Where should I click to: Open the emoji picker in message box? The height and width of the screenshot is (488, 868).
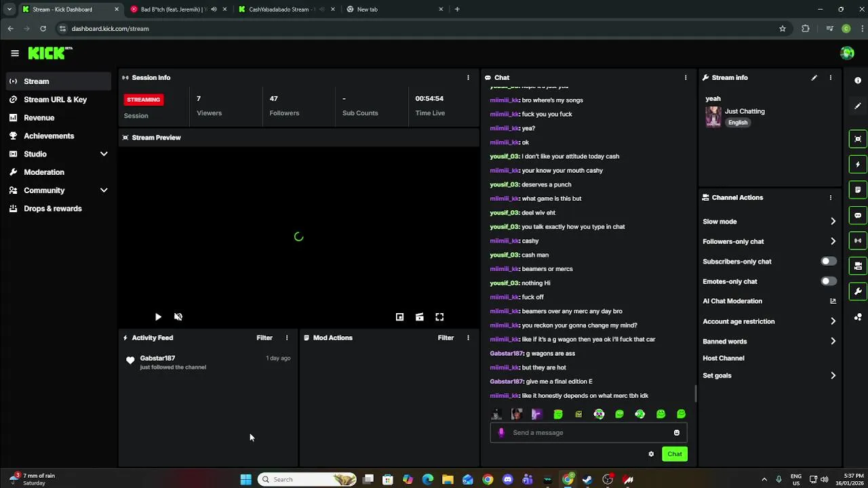point(677,432)
